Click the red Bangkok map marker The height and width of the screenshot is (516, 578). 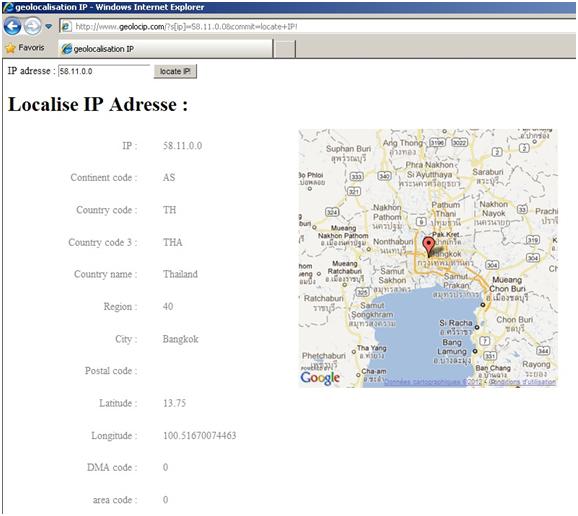[x=428, y=246]
